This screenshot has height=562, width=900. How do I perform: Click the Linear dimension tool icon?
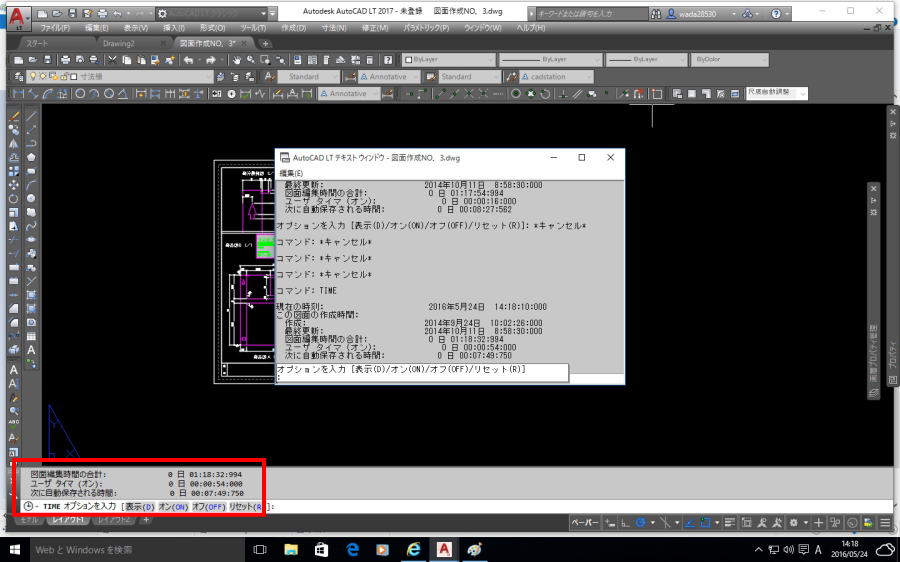[x=18, y=94]
